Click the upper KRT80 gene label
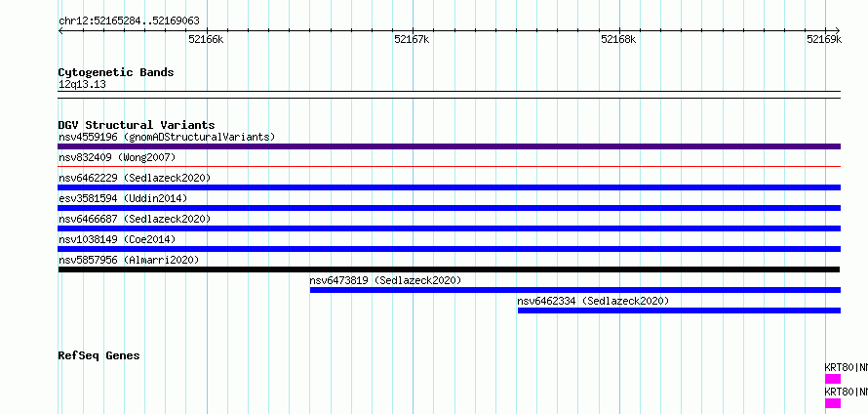Image resolution: width=868 pixels, height=414 pixels. point(846,367)
